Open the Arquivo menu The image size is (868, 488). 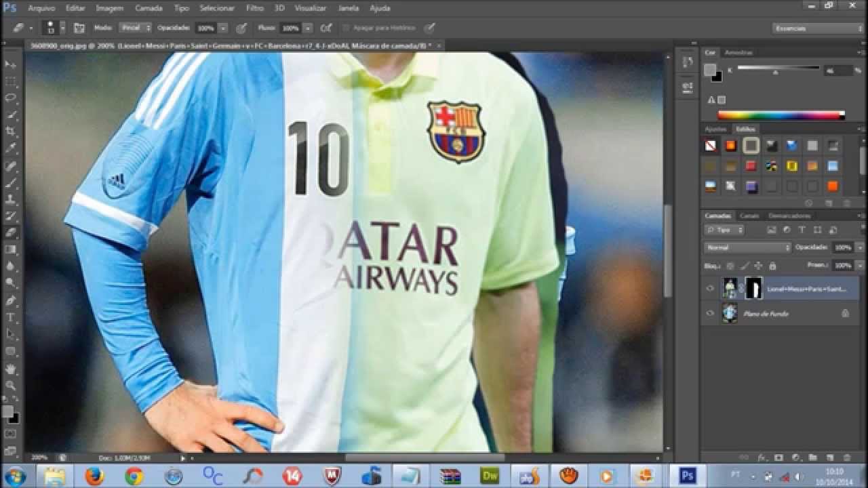41,8
